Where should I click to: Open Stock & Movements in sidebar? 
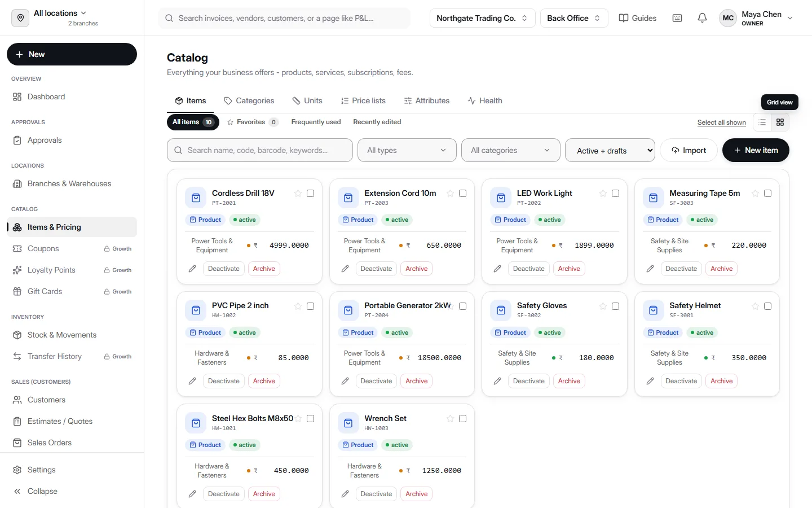click(x=72, y=335)
